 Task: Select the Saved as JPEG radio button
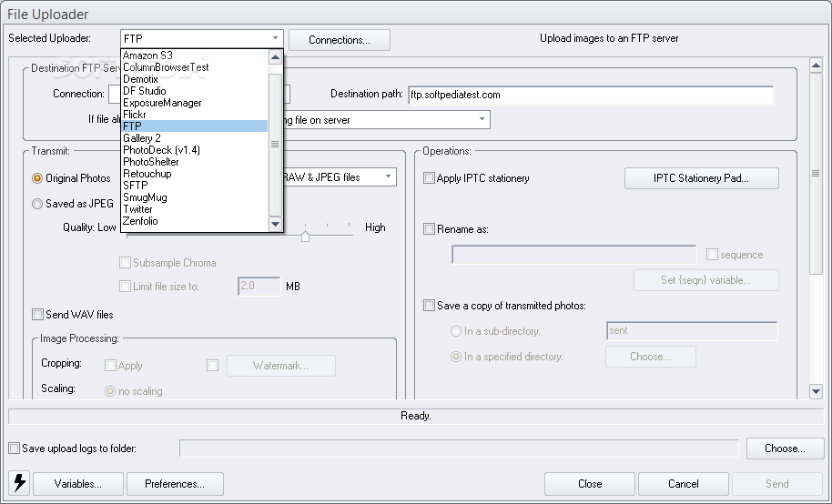37,204
